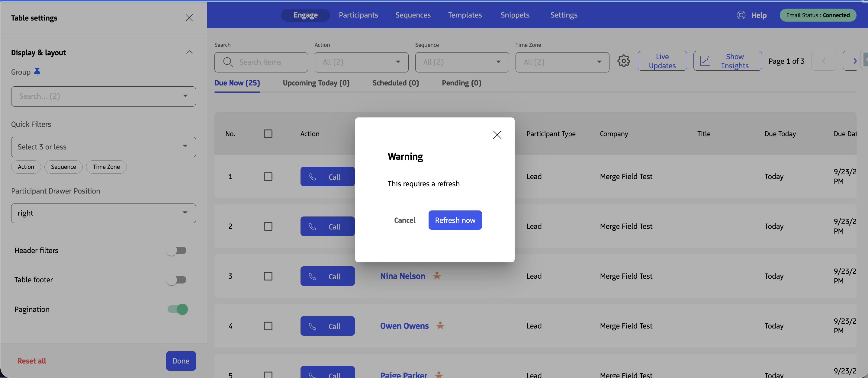Open the Group search dropdown

click(x=104, y=96)
